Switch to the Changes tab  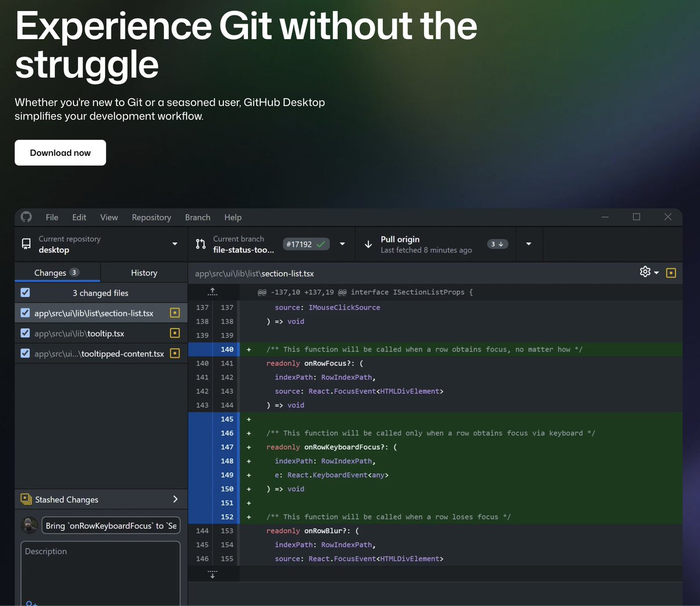[57, 272]
